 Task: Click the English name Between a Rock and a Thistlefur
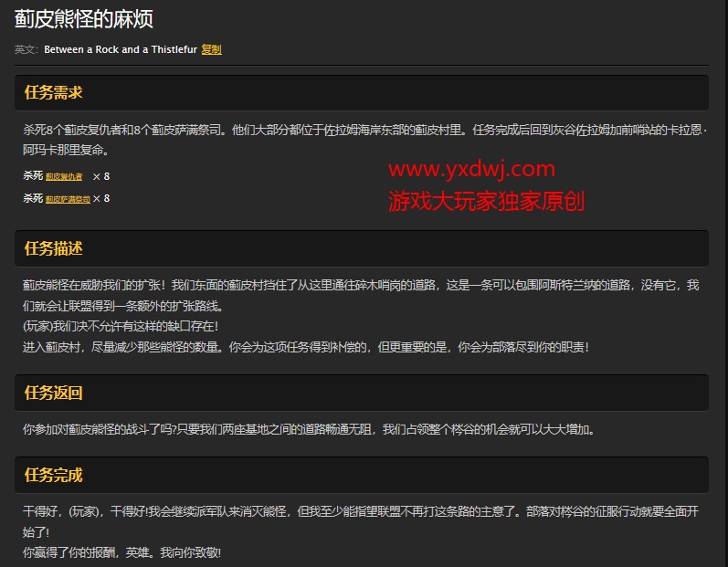pyautogui.click(x=120, y=49)
